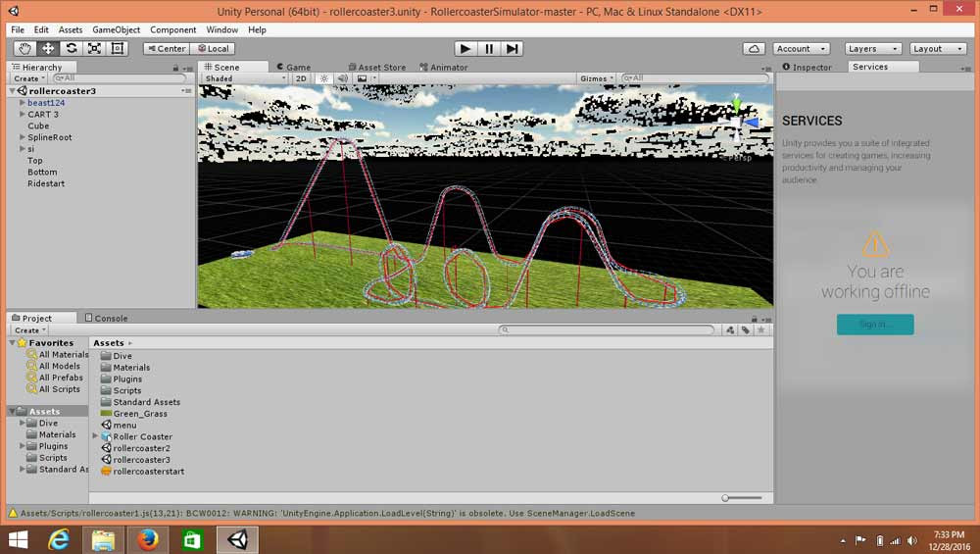Screen dimensions: 980x554
Task: Expand beast124 in Hierarchy
Action: (x=23, y=103)
